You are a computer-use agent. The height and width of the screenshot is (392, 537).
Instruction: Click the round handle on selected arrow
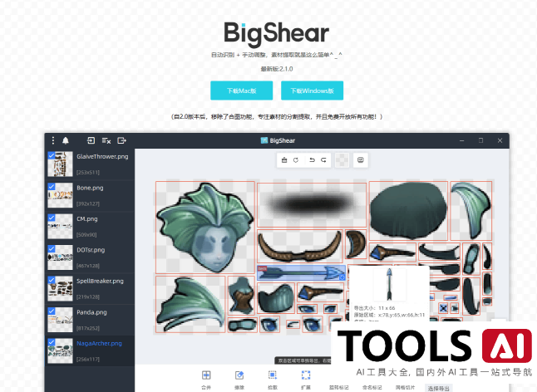[342, 277]
